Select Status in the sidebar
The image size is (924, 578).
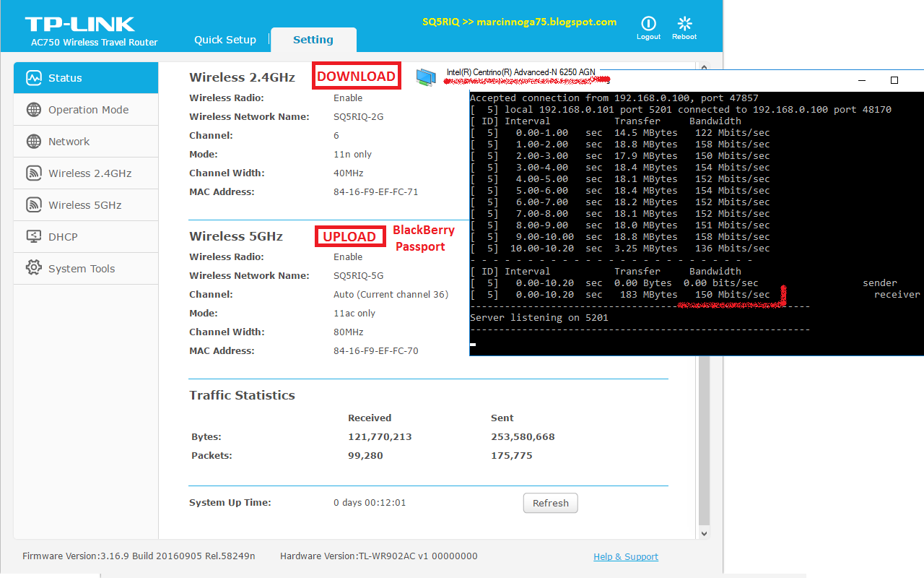pos(86,78)
